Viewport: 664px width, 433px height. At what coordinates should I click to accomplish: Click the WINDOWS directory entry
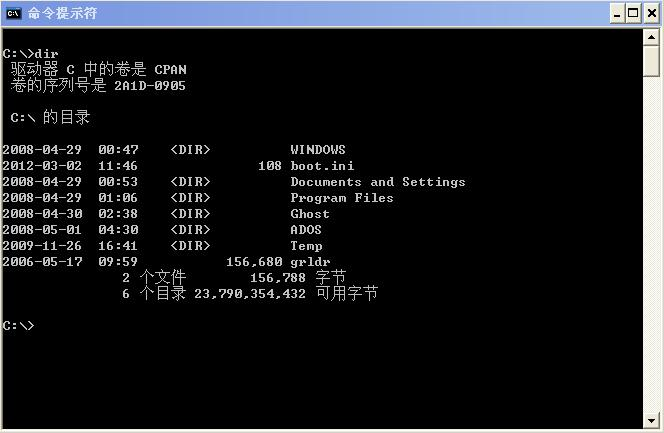318,150
